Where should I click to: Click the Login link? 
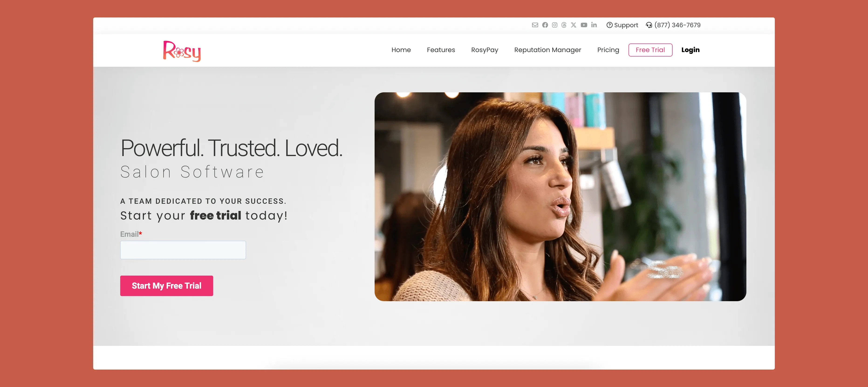click(690, 50)
